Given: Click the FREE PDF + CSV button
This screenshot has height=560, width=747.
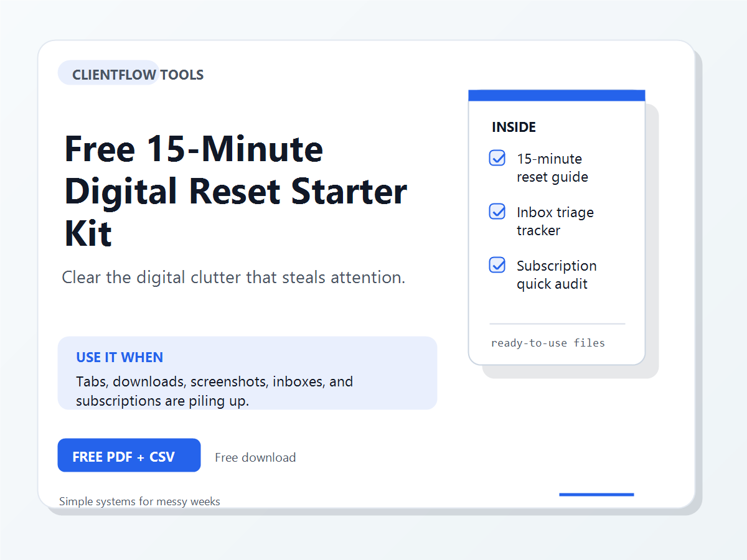Looking at the screenshot, I should 129,455.
